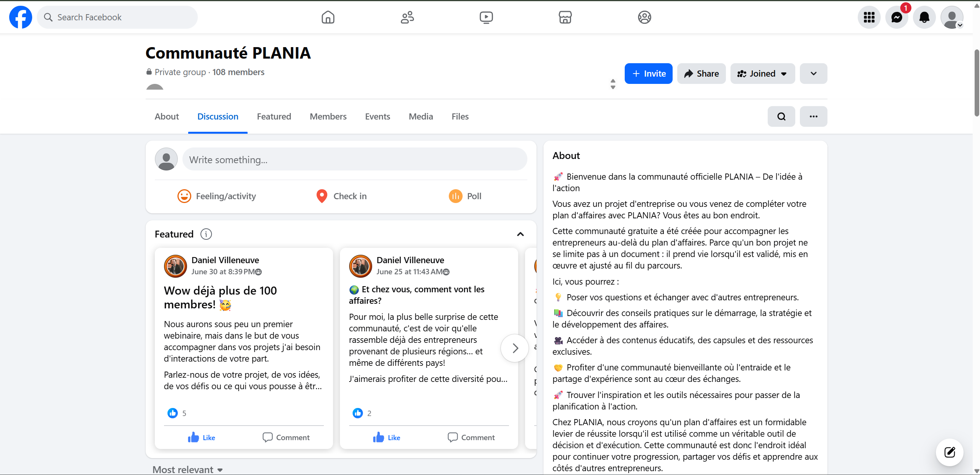Click the page vertical scrollbar thumb
This screenshot has height=475, width=980.
[x=977, y=83]
